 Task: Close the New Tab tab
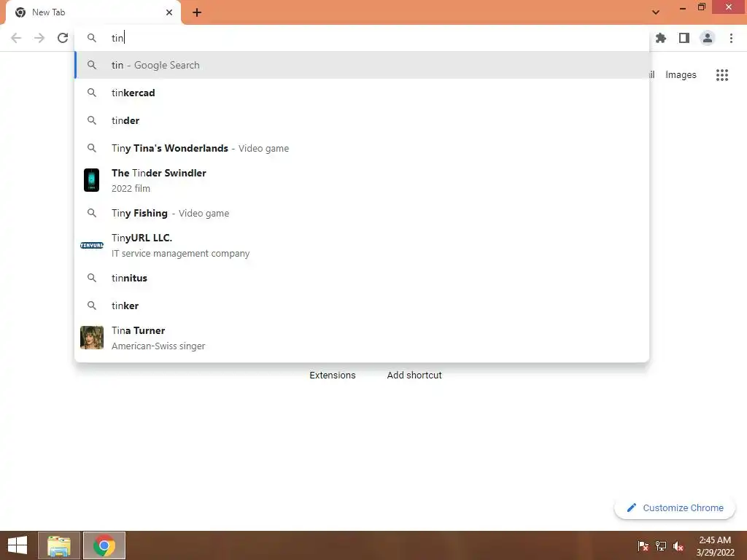pyautogui.click(x=169, y=12)
